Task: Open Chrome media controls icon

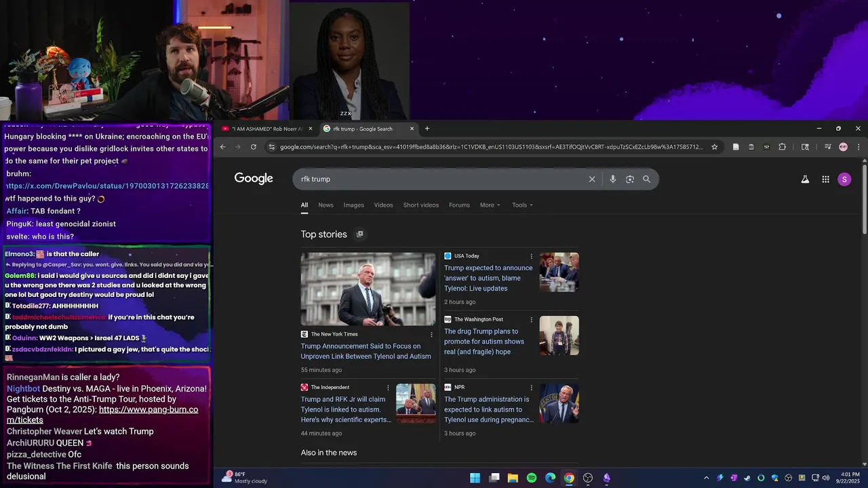Action: 827,147
